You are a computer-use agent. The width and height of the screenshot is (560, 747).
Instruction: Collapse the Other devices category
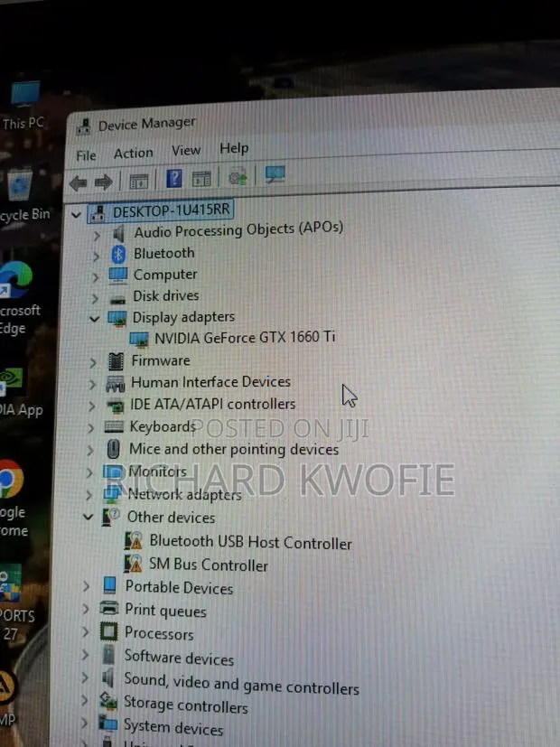click(x=89, y=517)
